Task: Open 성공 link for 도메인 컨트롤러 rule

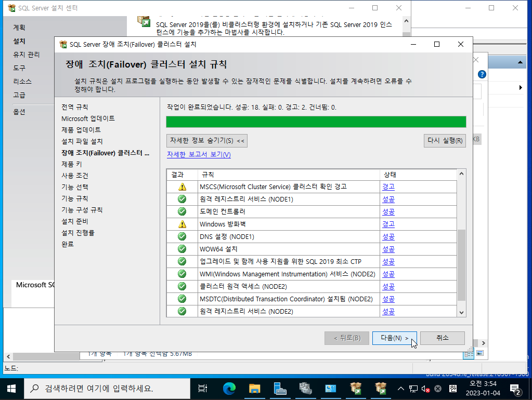Action: 388,211
